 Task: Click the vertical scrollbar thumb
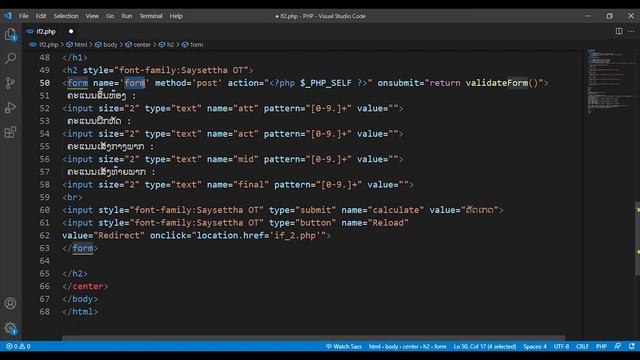(x=637, y=239)
